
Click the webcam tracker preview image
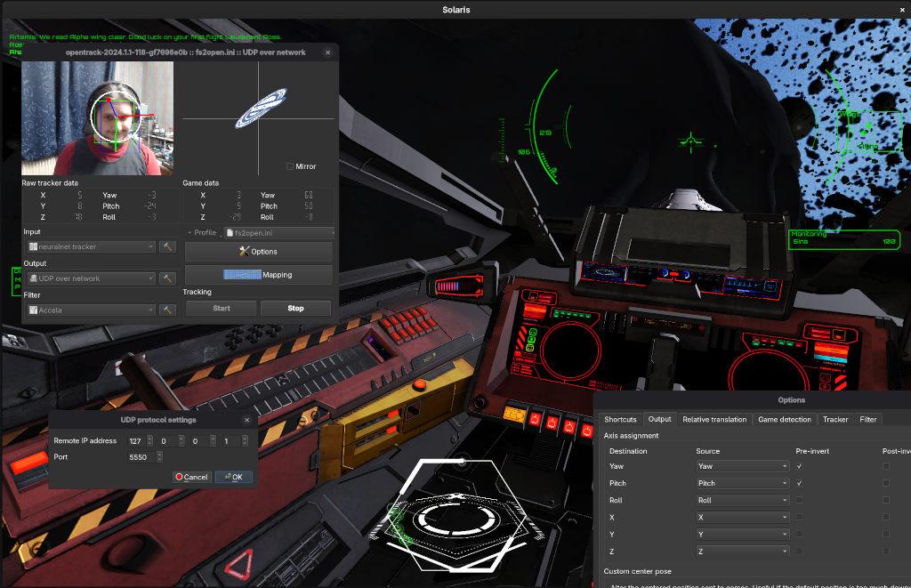pos(97,118)
